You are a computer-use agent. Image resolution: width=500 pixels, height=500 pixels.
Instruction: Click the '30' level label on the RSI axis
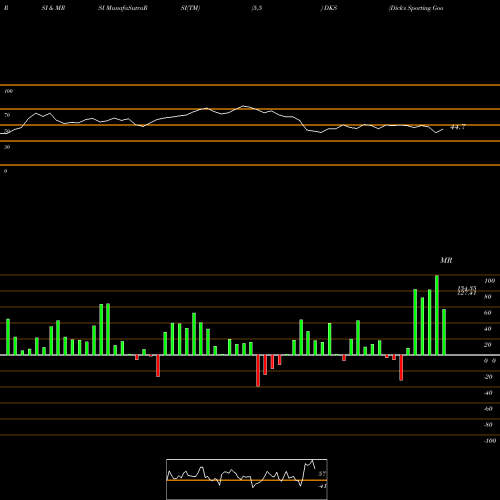click(x=7, y=147)
